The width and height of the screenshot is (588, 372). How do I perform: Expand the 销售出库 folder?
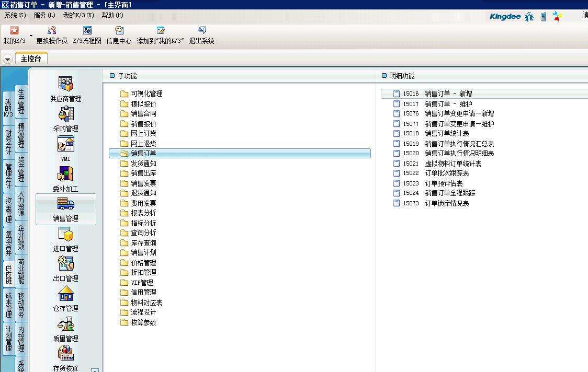click(143, 173)
